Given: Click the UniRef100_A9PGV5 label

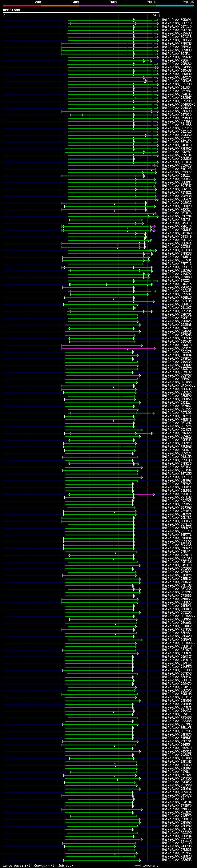Looking at the screenshot, I should (177, 321).
